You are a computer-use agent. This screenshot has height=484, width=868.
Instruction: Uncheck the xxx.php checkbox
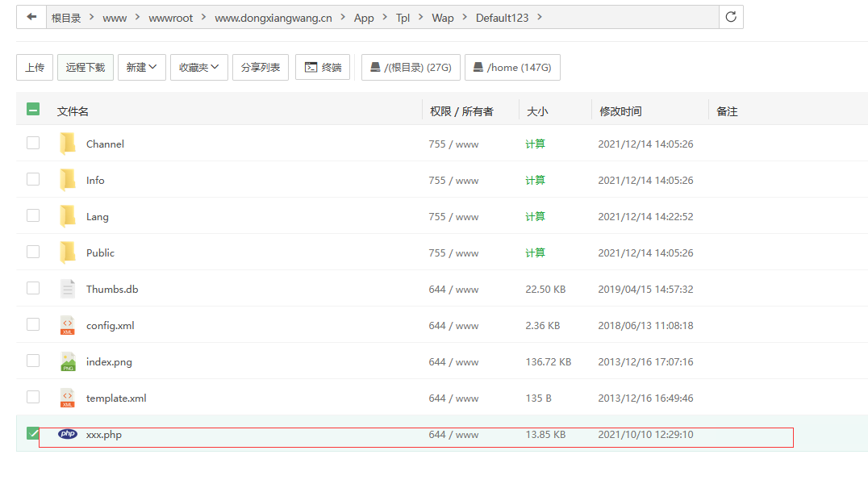pos(33,433)
